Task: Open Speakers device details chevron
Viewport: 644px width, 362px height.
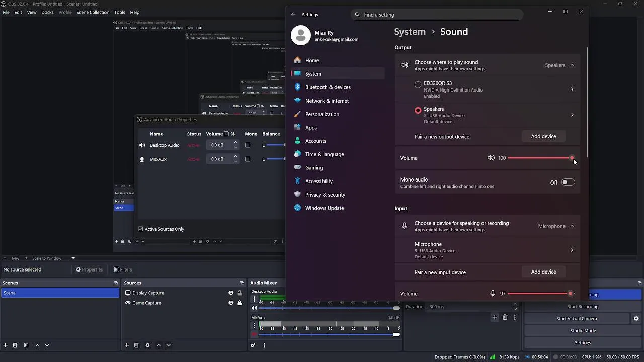Action: point(572,115)
